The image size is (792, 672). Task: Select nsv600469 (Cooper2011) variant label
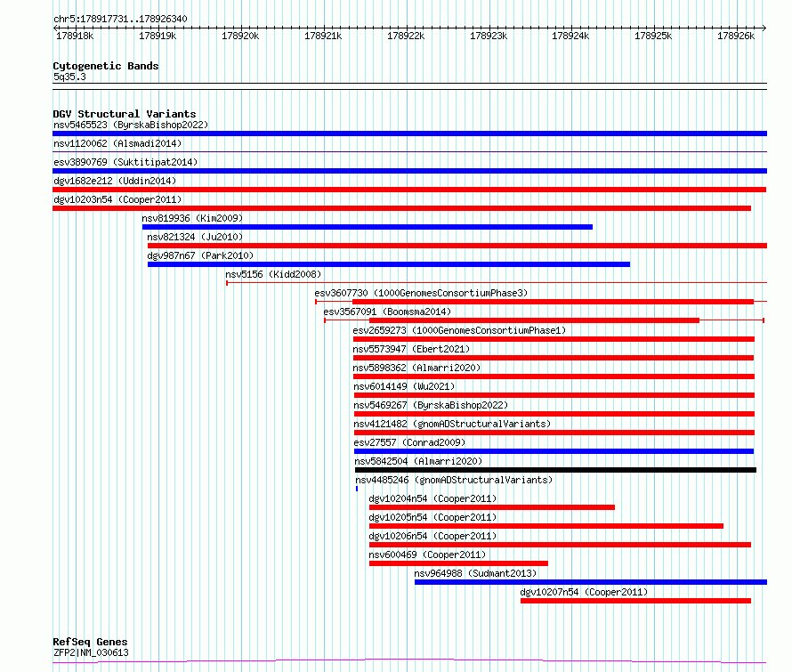(427, 555)
